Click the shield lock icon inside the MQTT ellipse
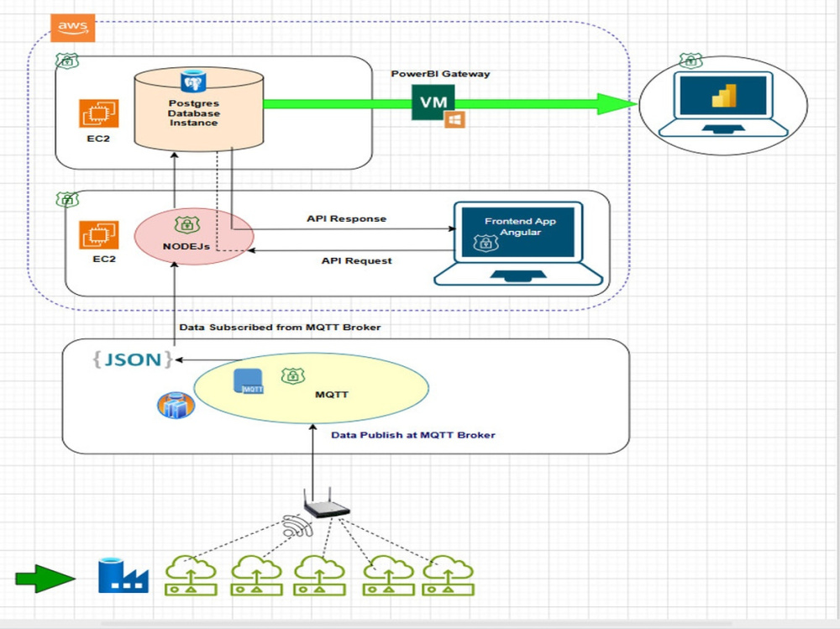The image size is (840, 629). pyautogui.click(x=293, y=376)
